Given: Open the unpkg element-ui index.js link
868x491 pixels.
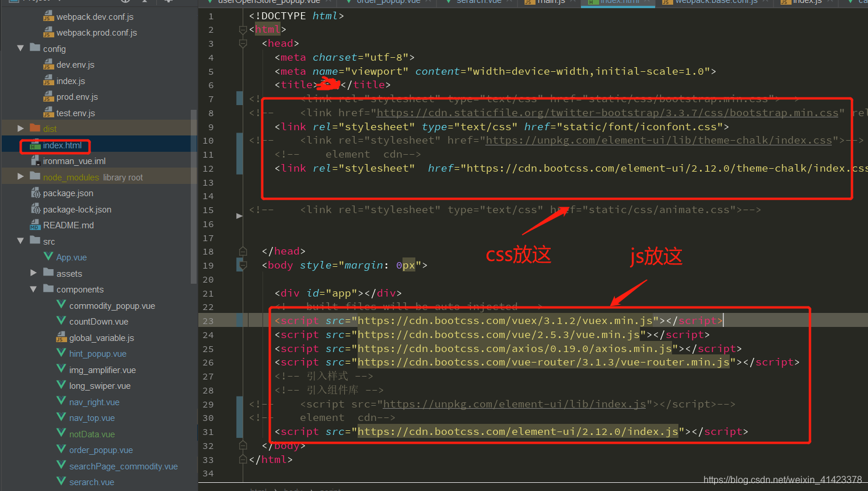Looking at the screenshot, I should point(514,404).
